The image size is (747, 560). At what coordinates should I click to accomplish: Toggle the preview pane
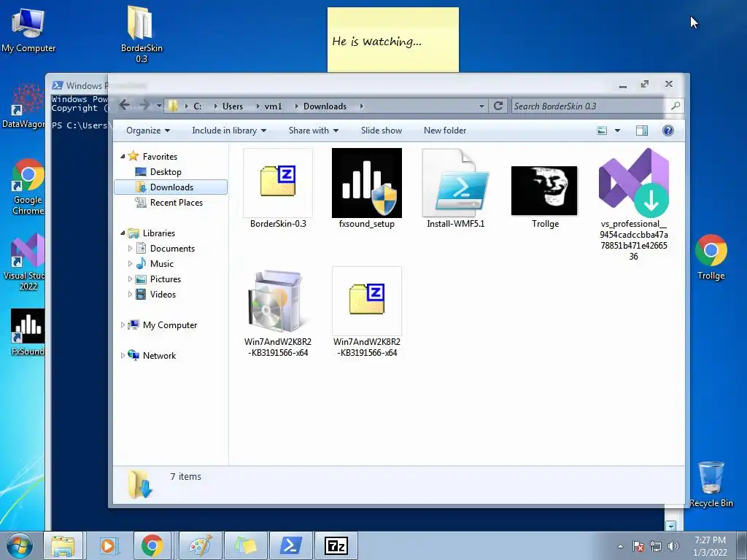pos(642,131)
